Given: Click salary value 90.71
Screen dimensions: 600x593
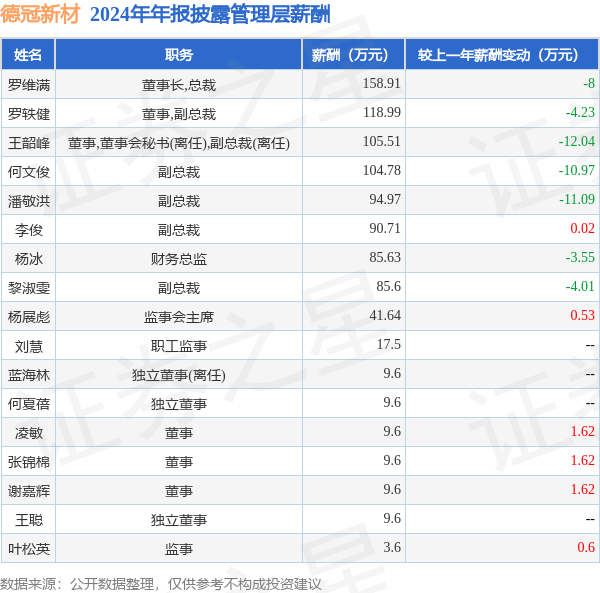Looking at the screenshot, I should point(385,228).
